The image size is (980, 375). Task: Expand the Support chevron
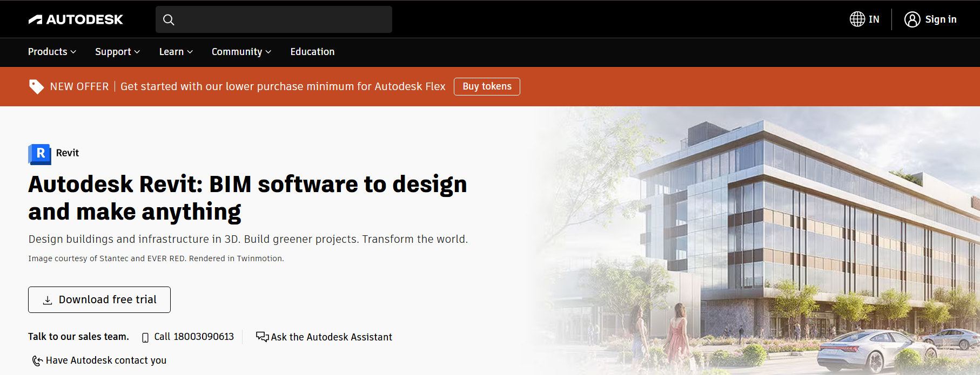(137, 52)
